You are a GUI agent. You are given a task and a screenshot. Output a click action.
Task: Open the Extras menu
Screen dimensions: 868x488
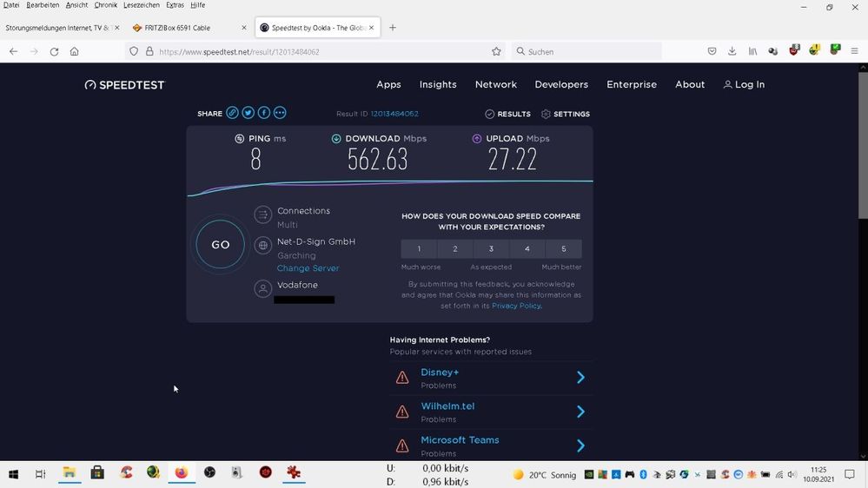tap(175, 5)
